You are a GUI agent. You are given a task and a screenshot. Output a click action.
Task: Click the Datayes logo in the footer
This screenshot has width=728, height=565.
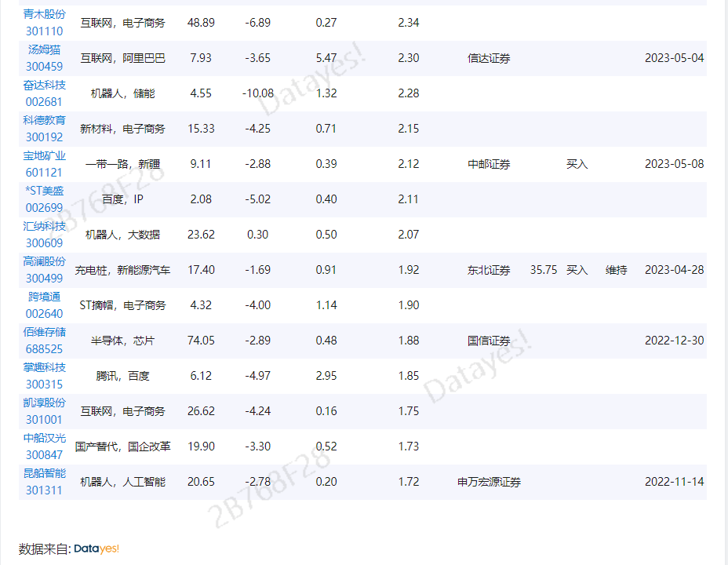(96, 549)
